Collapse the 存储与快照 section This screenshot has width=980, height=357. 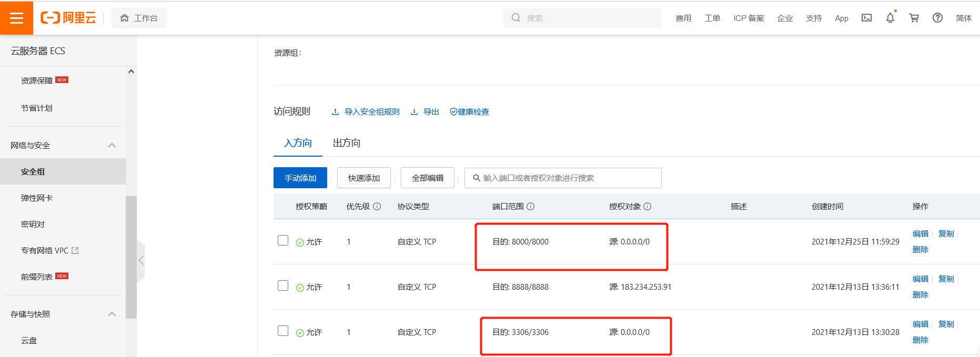point(112,314)
